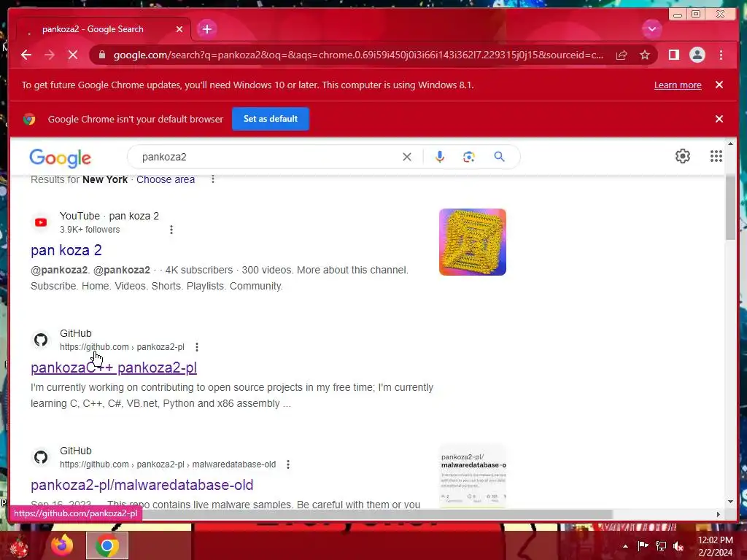Open the pankoza2-pl/malwaredatabase-old link
The width and height of the screenshot is (747, 560).
(x=142, y=485)
